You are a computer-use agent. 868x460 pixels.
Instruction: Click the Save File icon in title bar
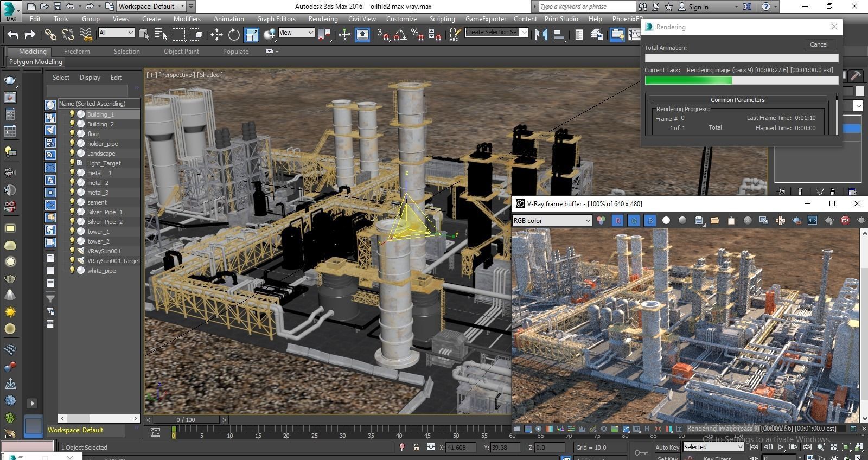pyautogui.click(x=57, y=7)
